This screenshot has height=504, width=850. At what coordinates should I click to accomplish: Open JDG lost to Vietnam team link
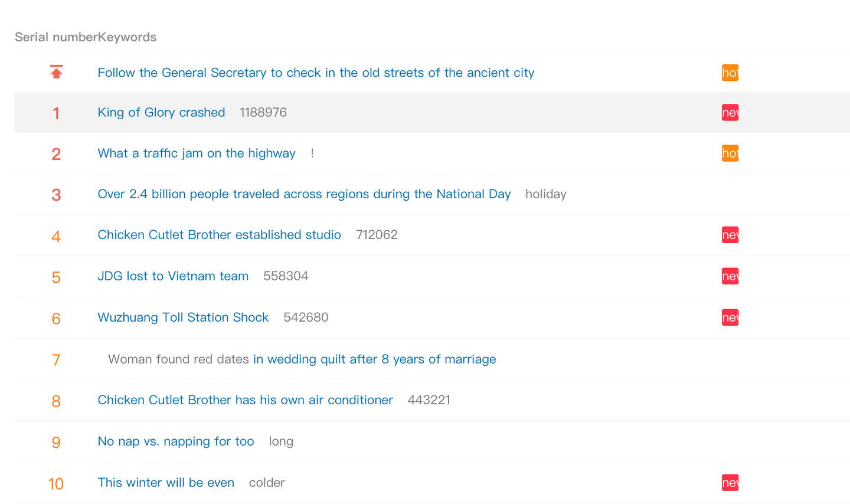coord(173,276)
